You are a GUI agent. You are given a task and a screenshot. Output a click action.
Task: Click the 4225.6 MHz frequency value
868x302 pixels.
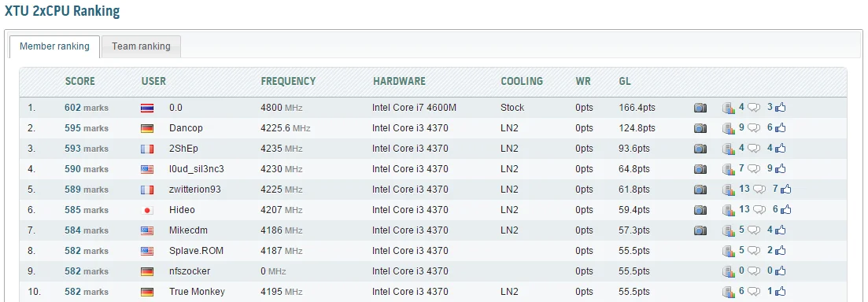point(286,128)
